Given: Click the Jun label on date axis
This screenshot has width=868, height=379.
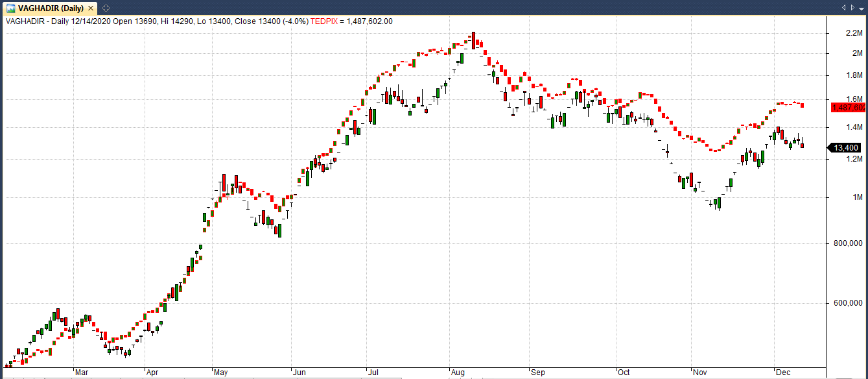Looking at the screenshot, I should tap(299, 373).
